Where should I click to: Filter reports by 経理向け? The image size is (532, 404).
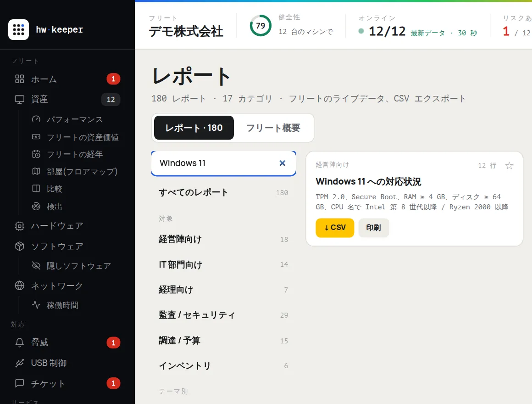coord(224,290)
